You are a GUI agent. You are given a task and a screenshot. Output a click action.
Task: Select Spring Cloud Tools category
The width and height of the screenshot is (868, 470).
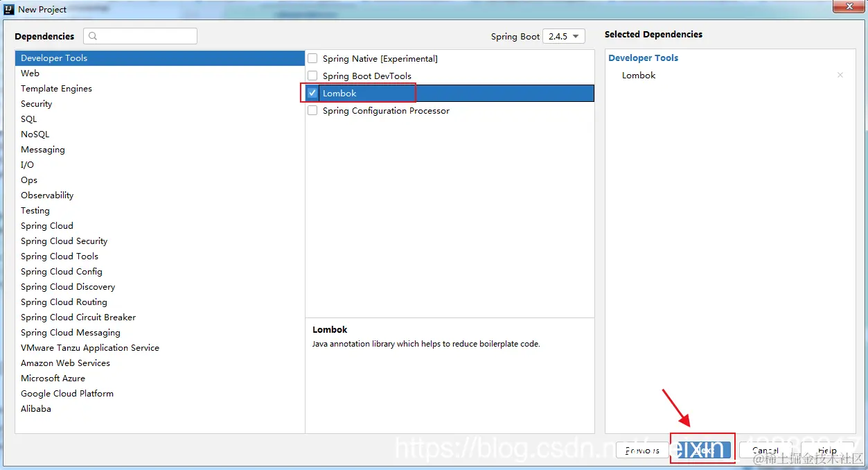pyautogui.click(x=160, y=256)
